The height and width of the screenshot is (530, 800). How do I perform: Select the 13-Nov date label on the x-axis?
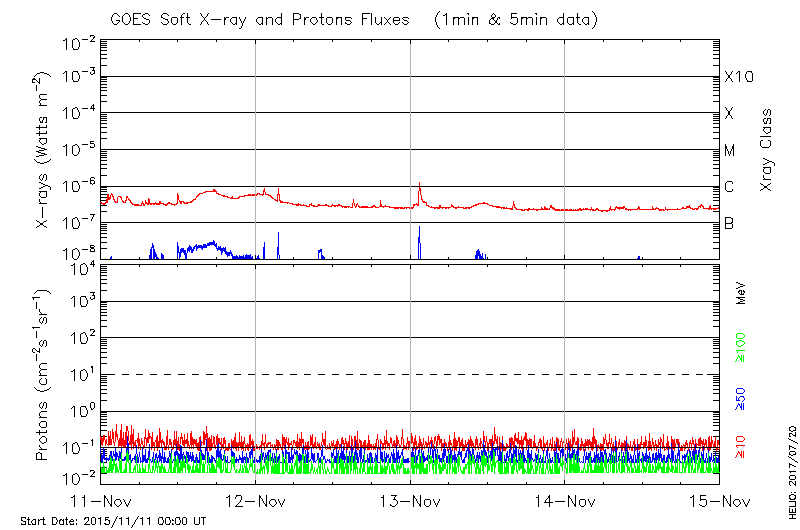click(410, 501)
